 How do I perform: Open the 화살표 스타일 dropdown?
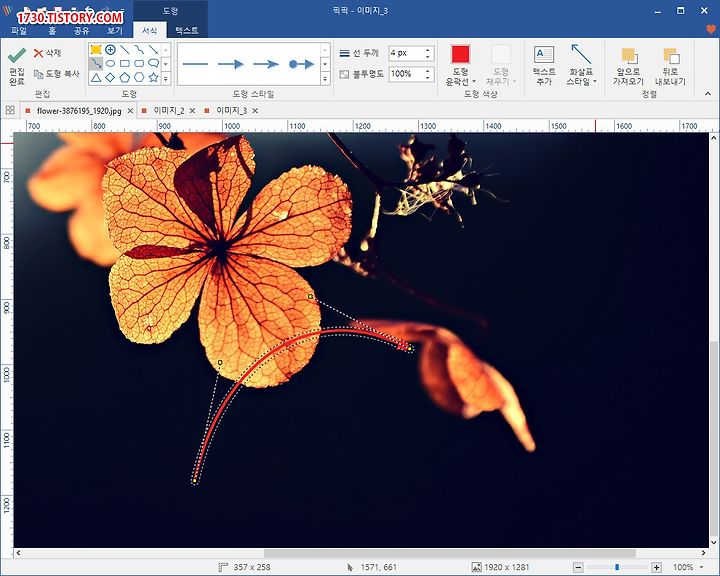(x=581, y=66)
